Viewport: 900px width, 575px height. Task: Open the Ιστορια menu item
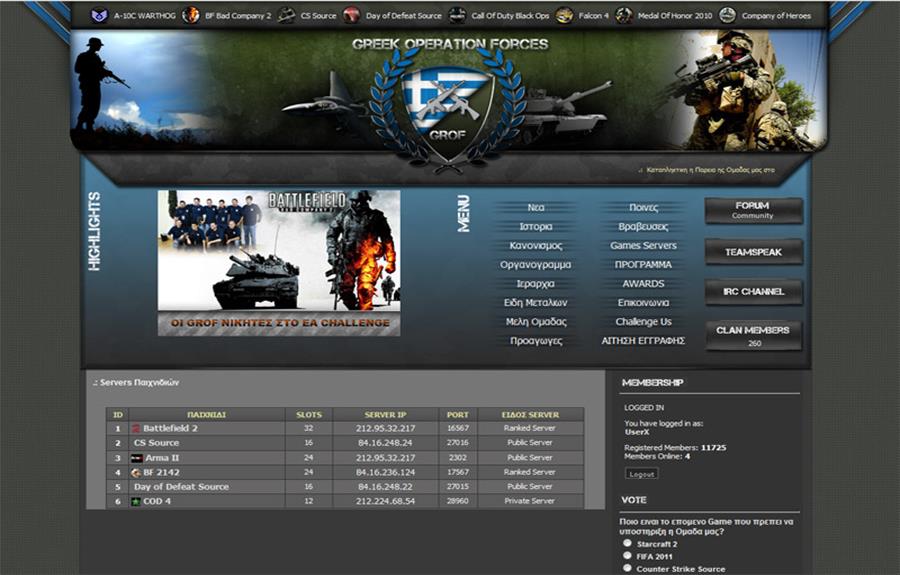pyautogui.click(x=536, y=227)
